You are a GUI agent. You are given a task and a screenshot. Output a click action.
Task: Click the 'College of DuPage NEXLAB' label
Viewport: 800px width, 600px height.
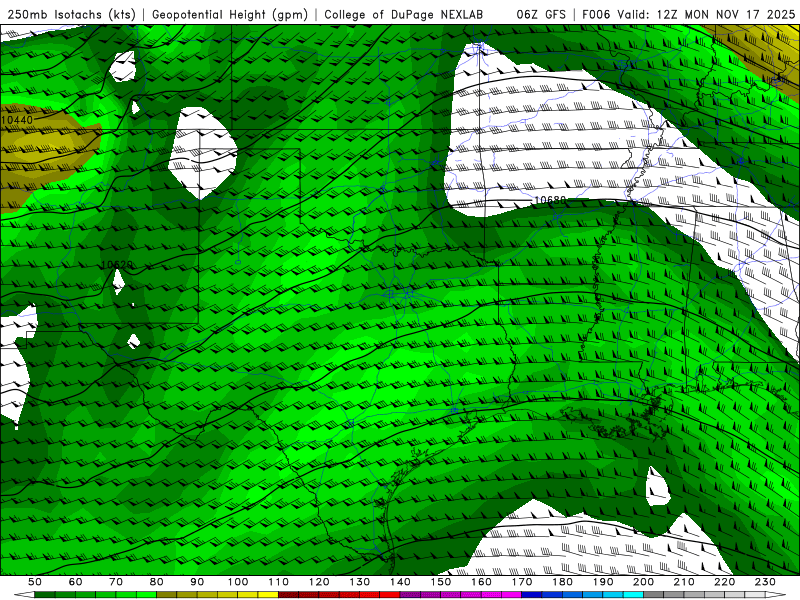[x=403, y=14]
